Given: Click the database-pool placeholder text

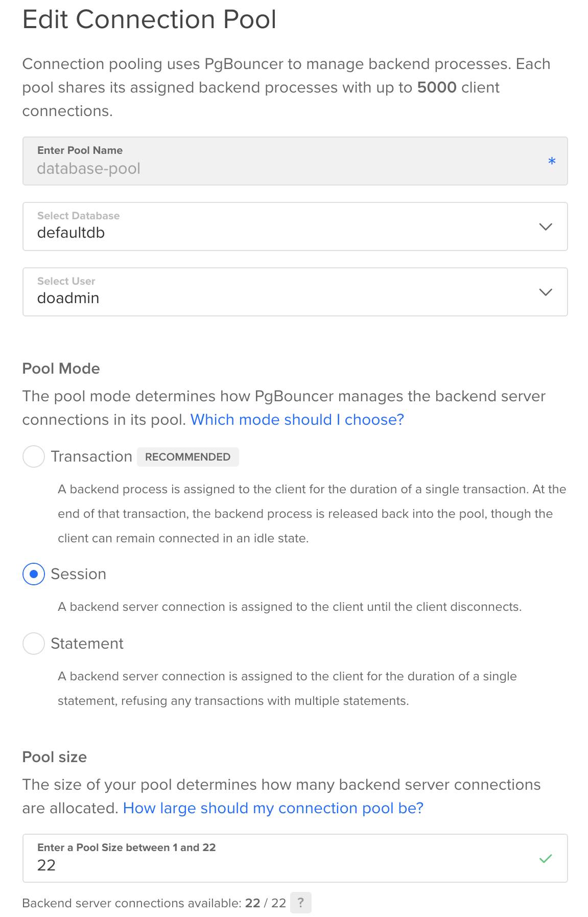Looking at the screenshot, I should (89, 169).
